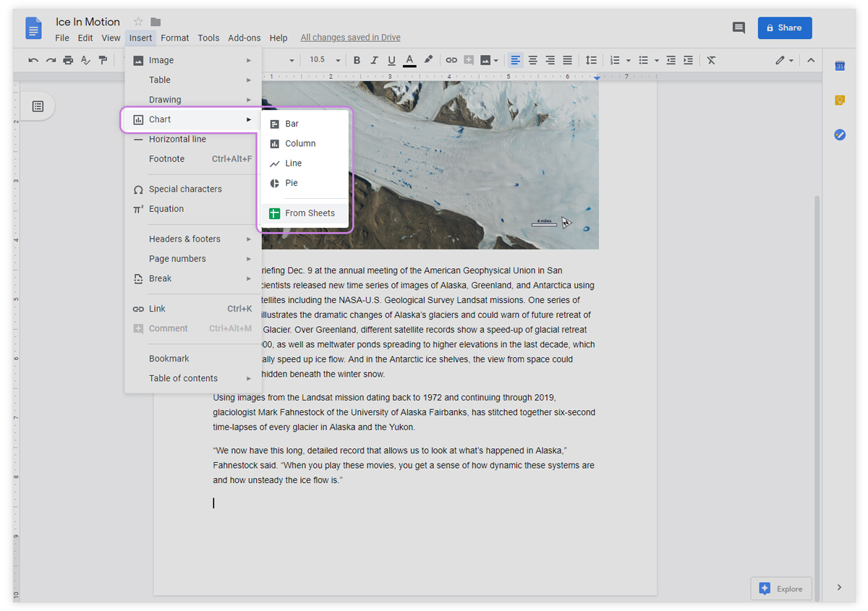The image size is (868, 611).
Task: Open the document outline panel
Action: pos(38,107)
